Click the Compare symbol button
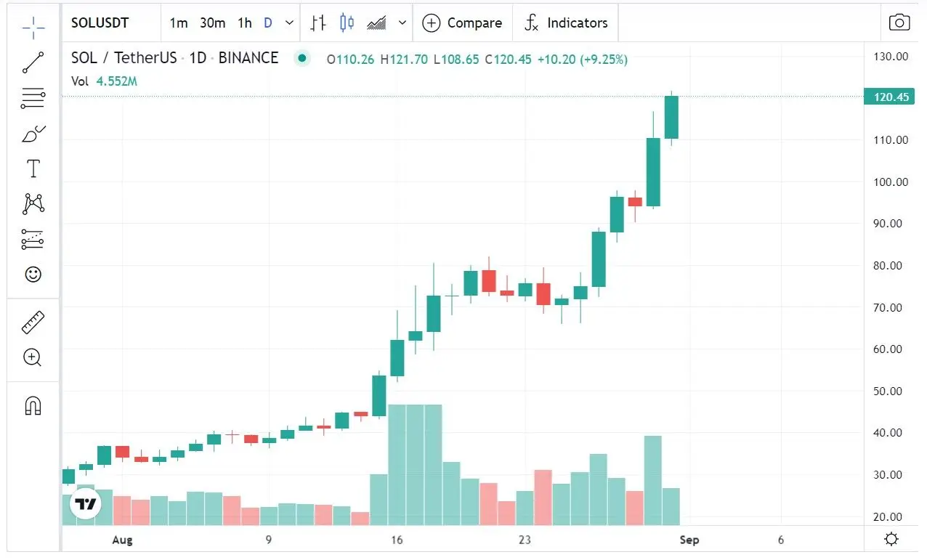927x560 pixels. click(x=462, y=23)
